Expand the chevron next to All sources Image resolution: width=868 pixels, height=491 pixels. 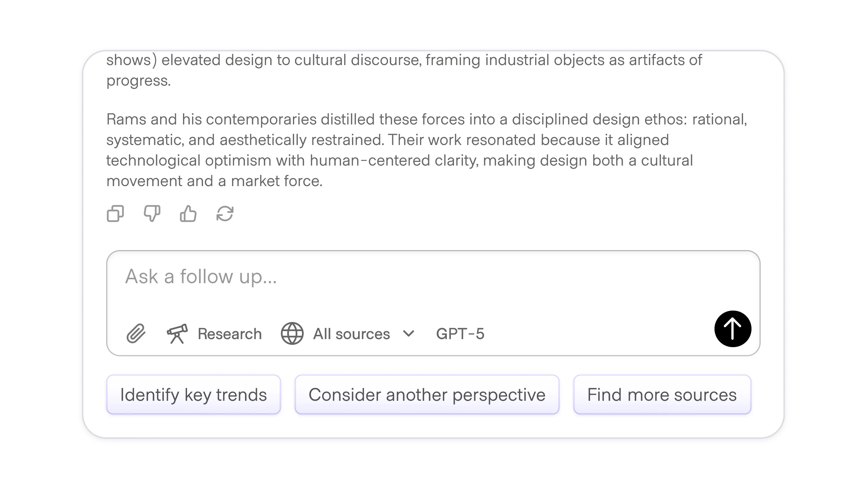(x=408, y=333)
